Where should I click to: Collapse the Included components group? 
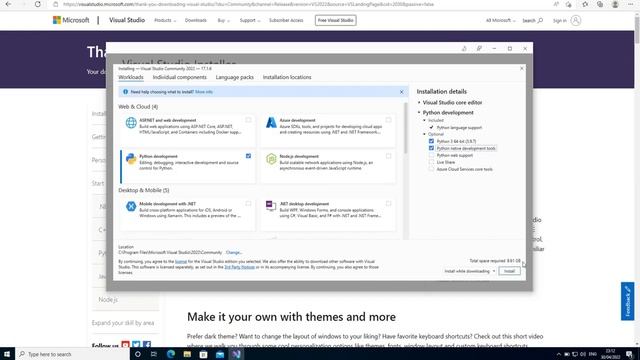pos(424,120)
